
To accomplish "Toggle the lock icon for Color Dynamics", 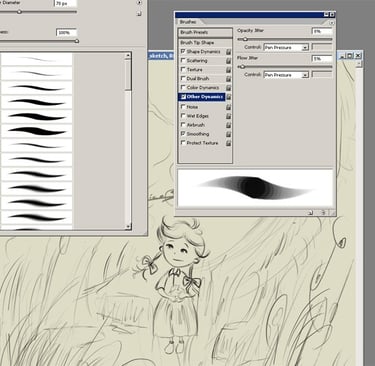I will pyautogui.click(x=228, y=88).
